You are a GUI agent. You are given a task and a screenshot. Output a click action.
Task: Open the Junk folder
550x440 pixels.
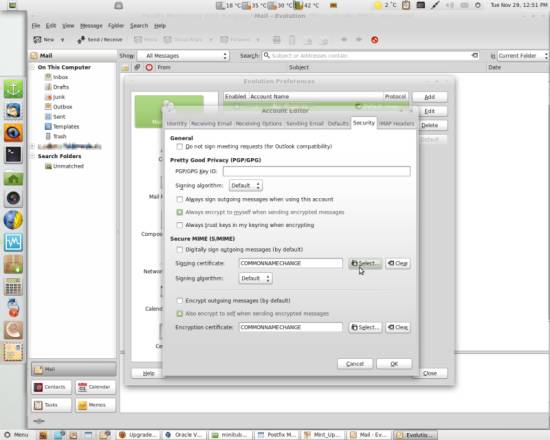tap(59, 97)
